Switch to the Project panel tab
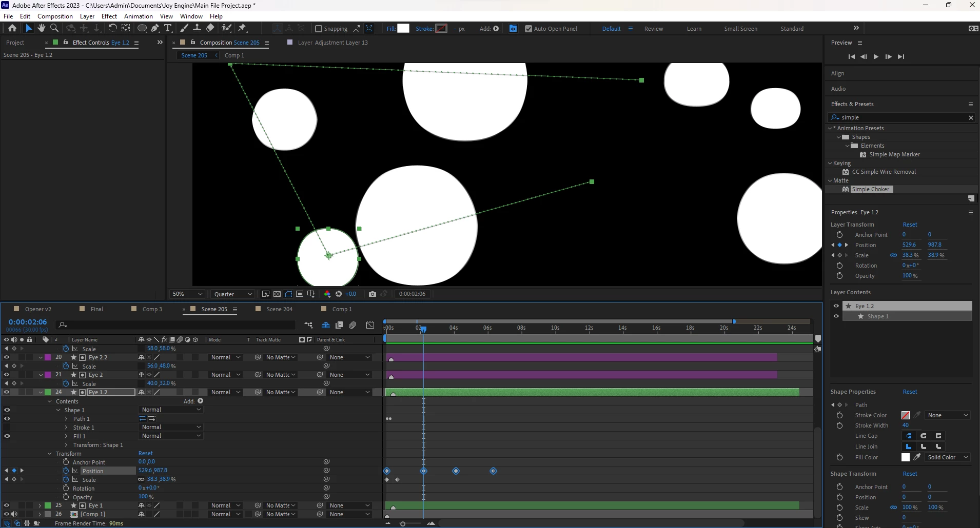The height and width of the screenshot is (528, 980). pyautogui.click(x=15, y=43)
